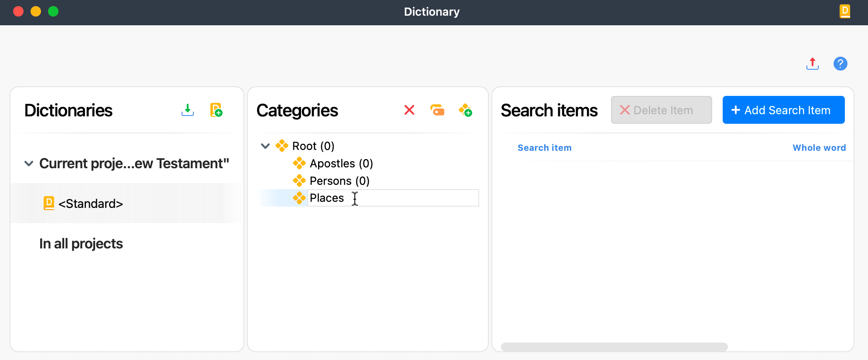Click the Places category name edit field

tap(393, 198)
